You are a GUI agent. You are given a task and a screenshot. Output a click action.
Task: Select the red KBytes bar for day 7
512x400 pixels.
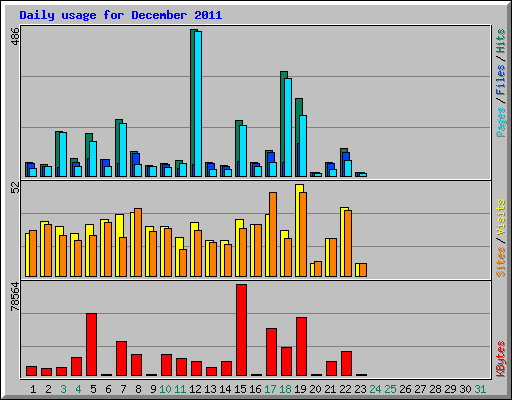(x=121, y=359)
